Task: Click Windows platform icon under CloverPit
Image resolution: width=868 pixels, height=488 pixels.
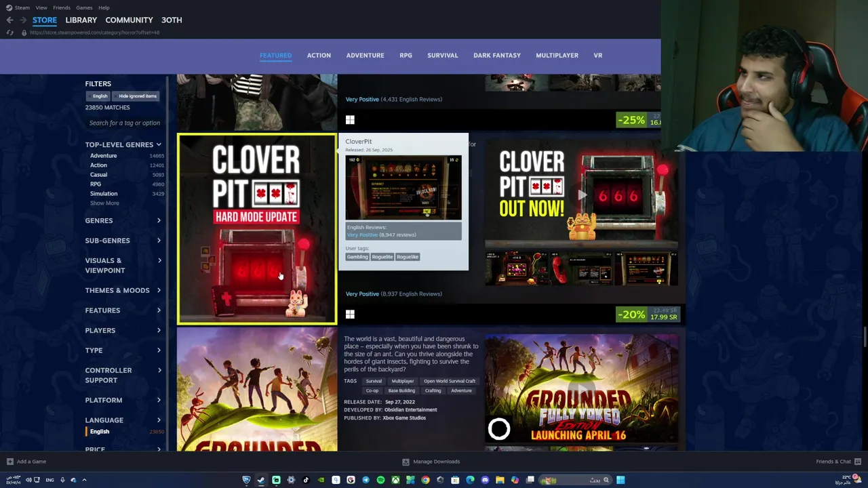Action: [x=350, y=314]
